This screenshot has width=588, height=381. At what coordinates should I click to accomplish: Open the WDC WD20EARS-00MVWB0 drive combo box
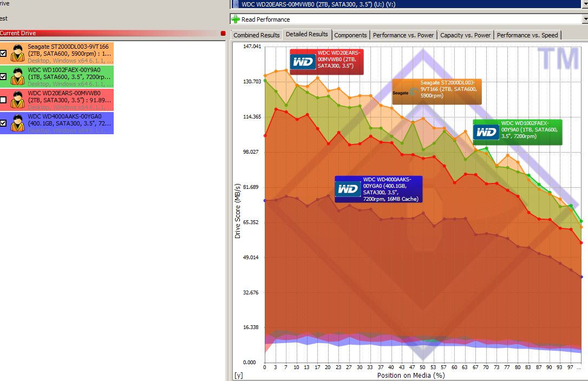click(x=409, y=4)
